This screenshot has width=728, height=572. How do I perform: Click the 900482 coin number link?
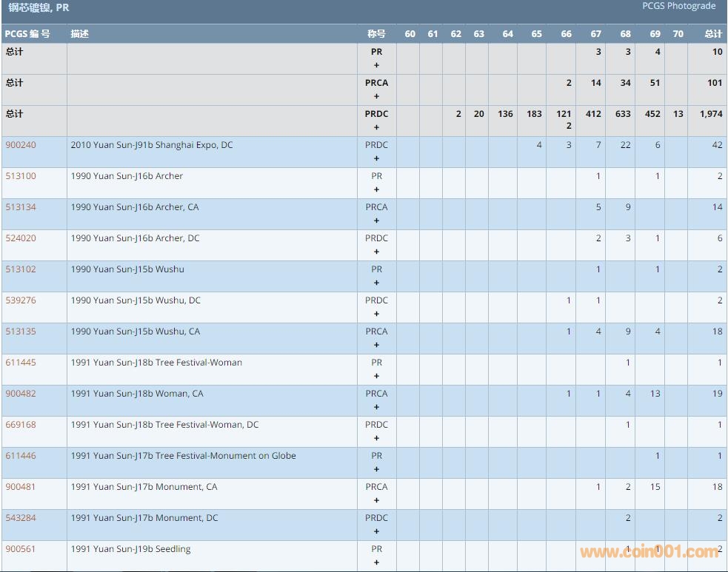(20, 394)
